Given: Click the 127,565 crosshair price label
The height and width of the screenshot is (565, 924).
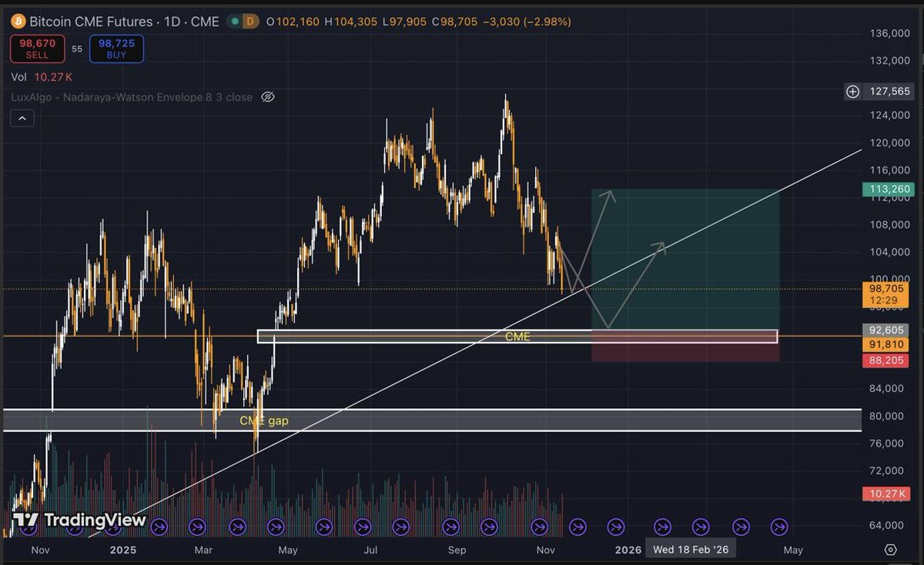Looking at the screenshot, I should pyautogui.click(x=887, y=92).
